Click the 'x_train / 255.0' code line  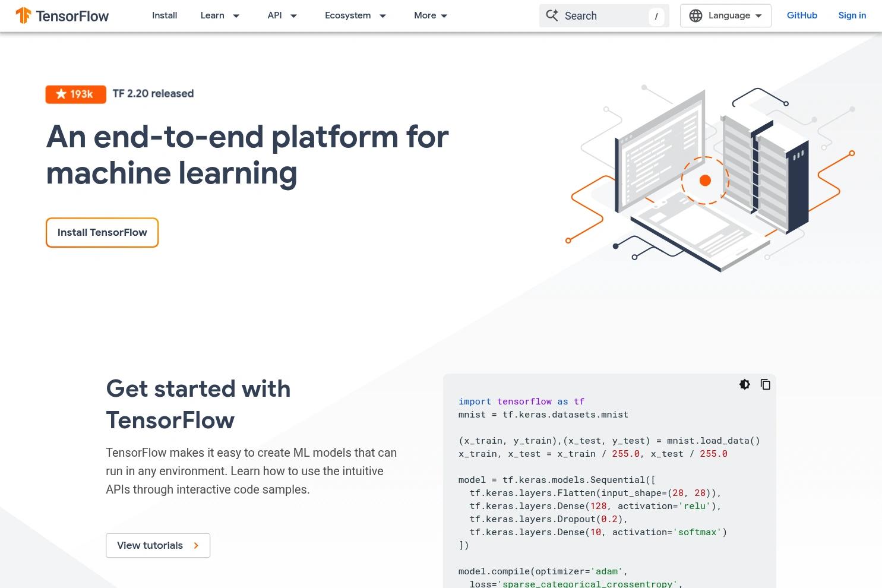(x=593, y=454)
